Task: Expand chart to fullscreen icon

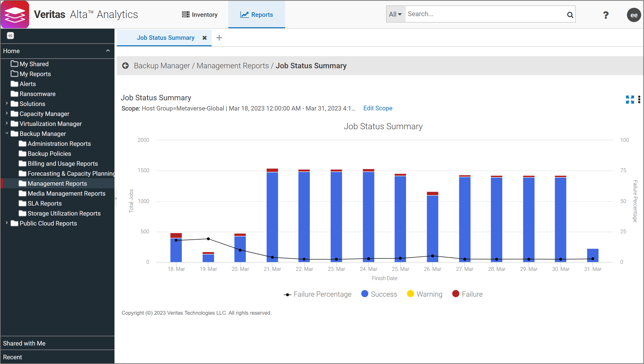Action: coord(630,100)
